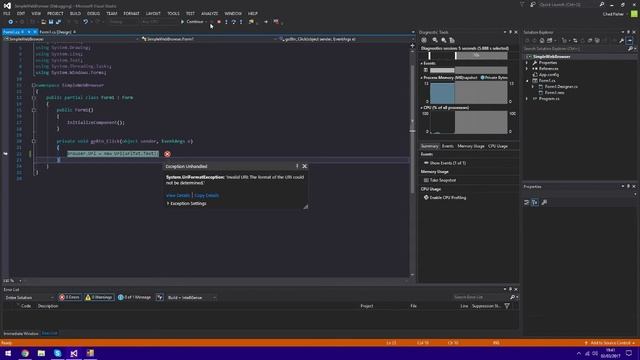Image resolution: width=640 pixels, height=360 pixels.
Task: Click Zoom Out icon in Diagnostic Tools
Action: (444, 40)
